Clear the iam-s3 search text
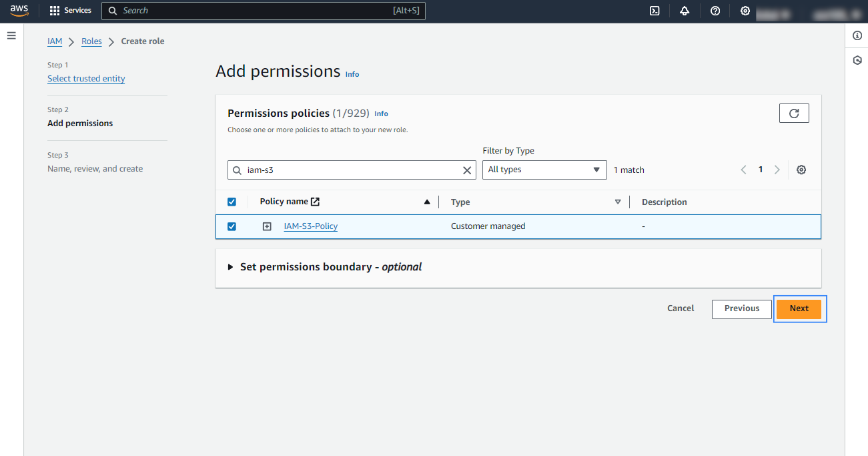 467,170
